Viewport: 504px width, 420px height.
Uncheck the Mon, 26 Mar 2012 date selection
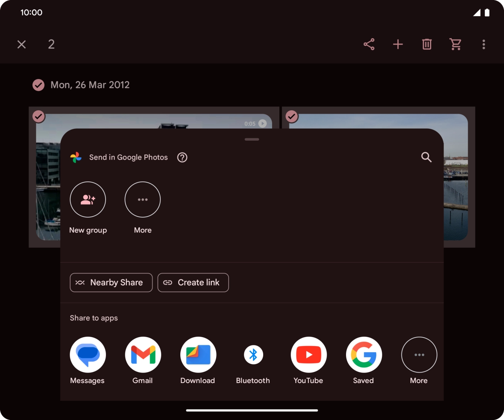(38, 85)
